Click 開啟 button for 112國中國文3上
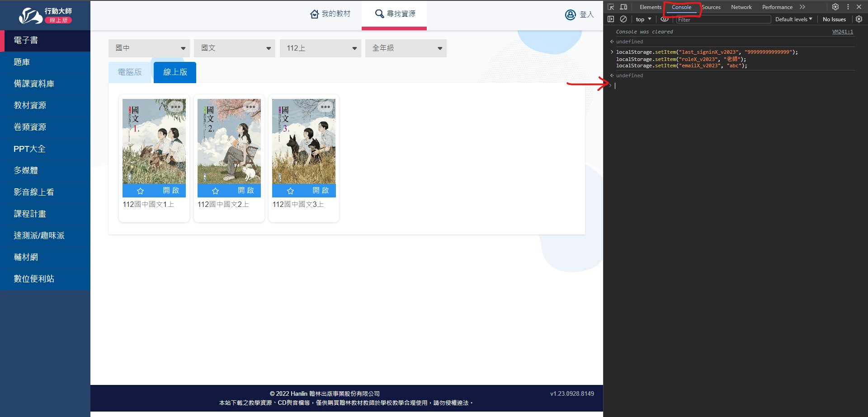The width and height of the screenshot is (868, 417). click(x=321, y=191)
